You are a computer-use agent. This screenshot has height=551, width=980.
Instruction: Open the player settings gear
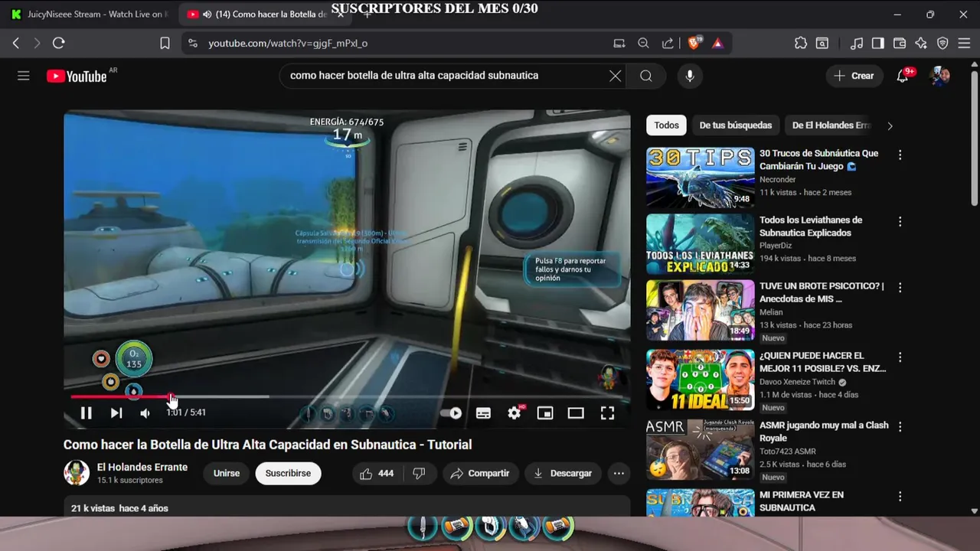pyautogui.click(x=514, y=413)
